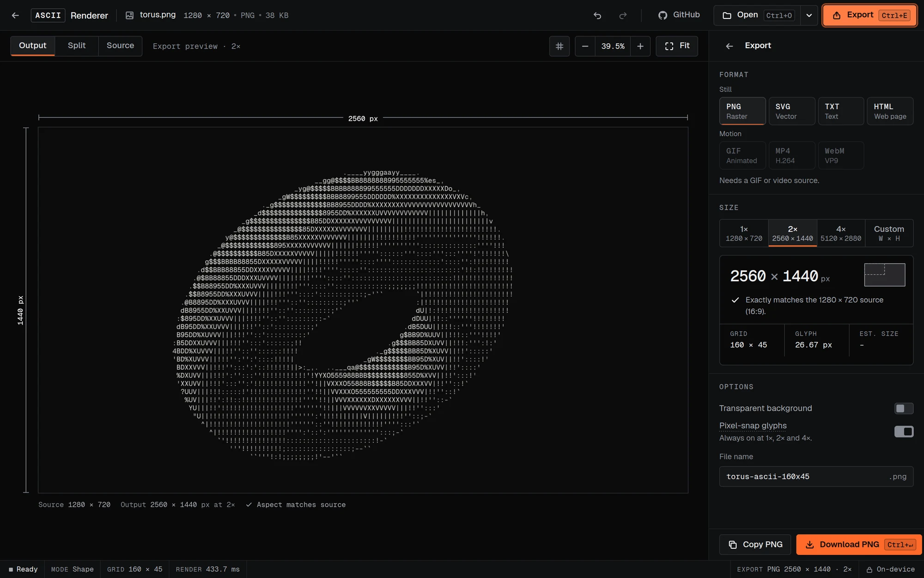
Task: Click the aspect ratio preview thumbnail
Action: click(885, 275)
